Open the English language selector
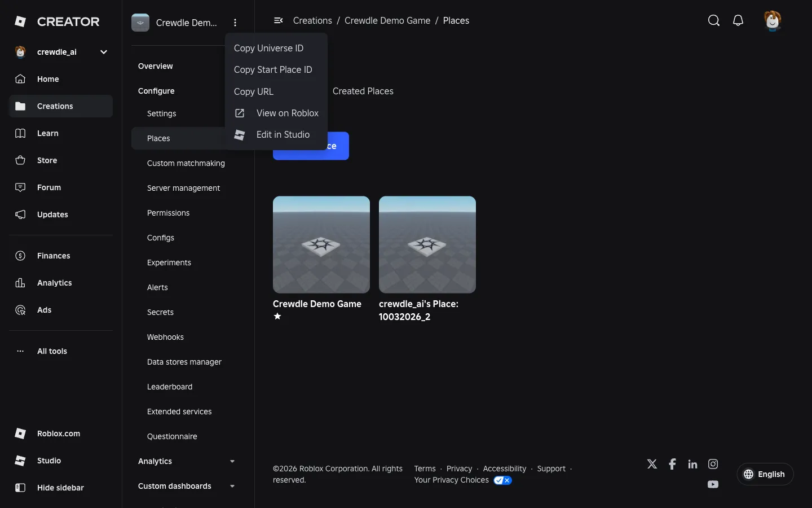Image resolution: width=812 pixels, height=508 pixels. pyautogui.click(x=765, y=474)
